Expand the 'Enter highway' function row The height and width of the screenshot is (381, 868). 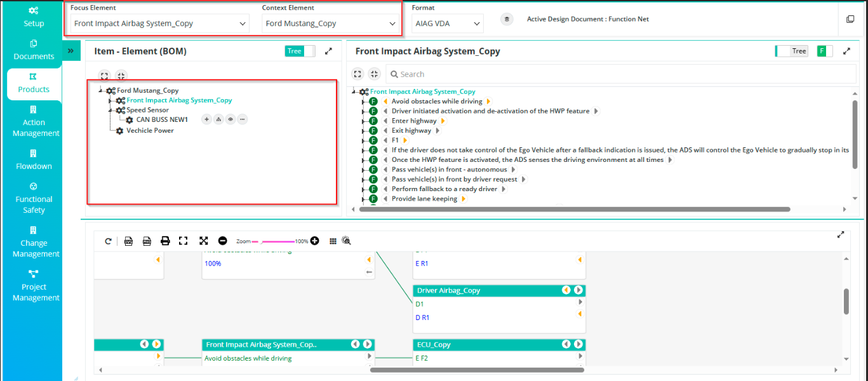click(363, 121)
